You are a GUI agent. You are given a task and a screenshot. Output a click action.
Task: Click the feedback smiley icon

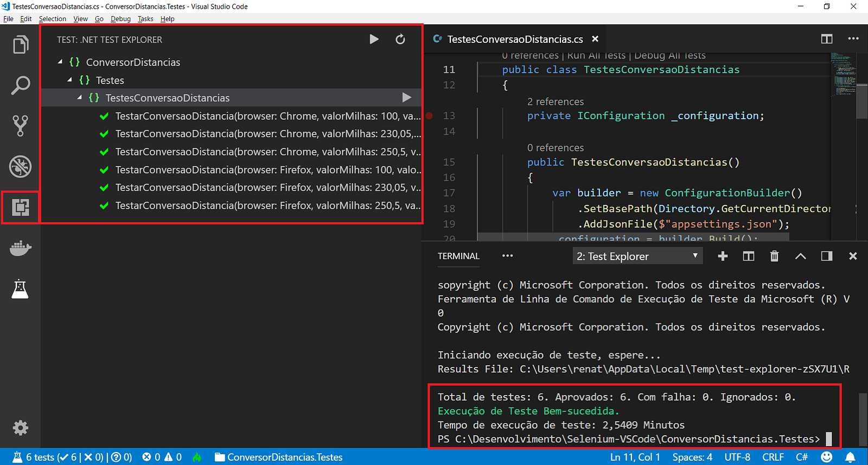click(x=826, y=457)
